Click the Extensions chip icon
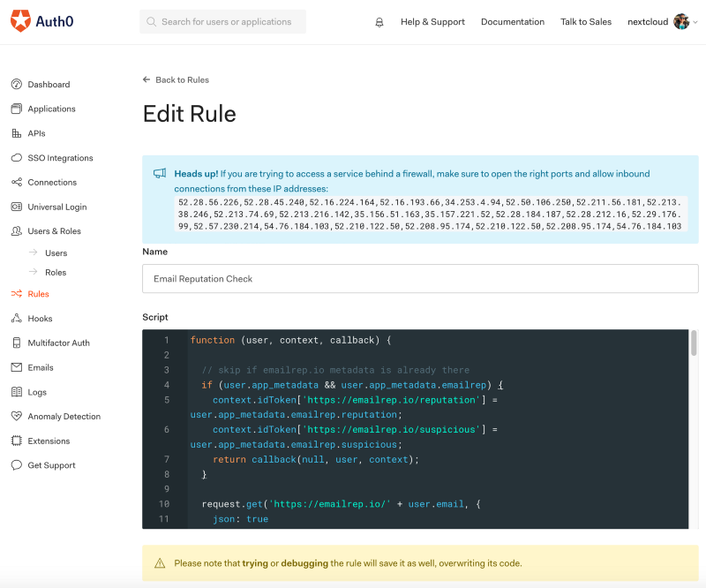This screenshot has width=706, height=588. point(16,441)
